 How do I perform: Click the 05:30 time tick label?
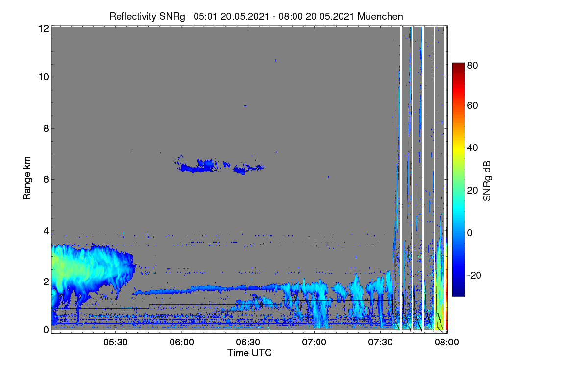click(116, 343)
